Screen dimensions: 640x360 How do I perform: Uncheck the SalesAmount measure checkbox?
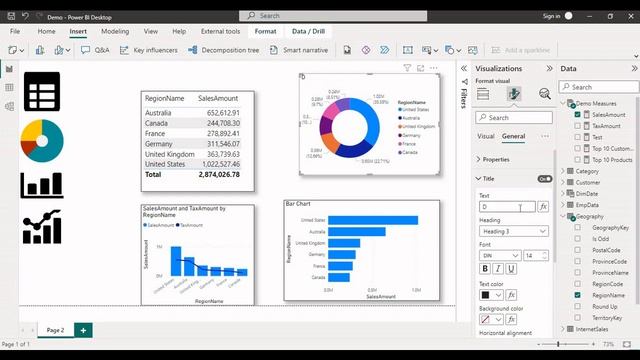click(577, 115)
